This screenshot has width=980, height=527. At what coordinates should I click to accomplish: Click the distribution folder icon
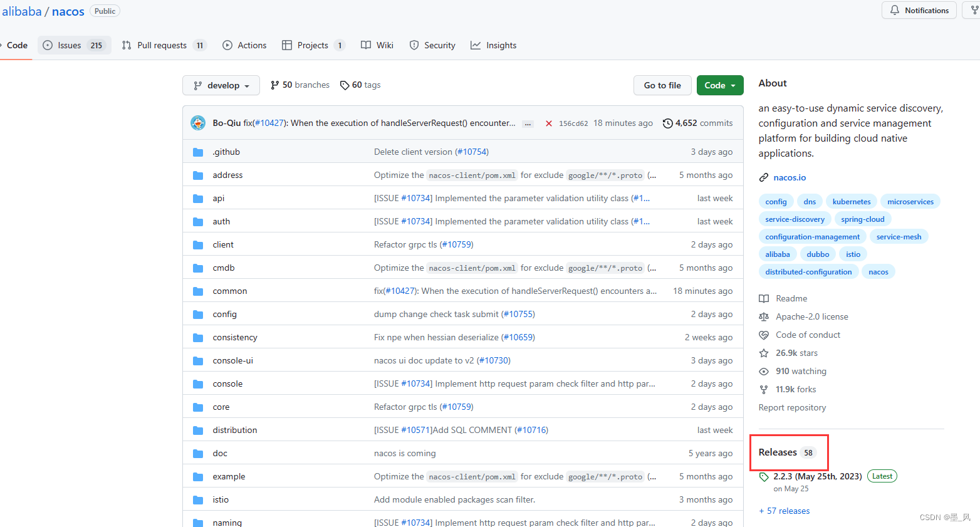click(x=198, y=430)
